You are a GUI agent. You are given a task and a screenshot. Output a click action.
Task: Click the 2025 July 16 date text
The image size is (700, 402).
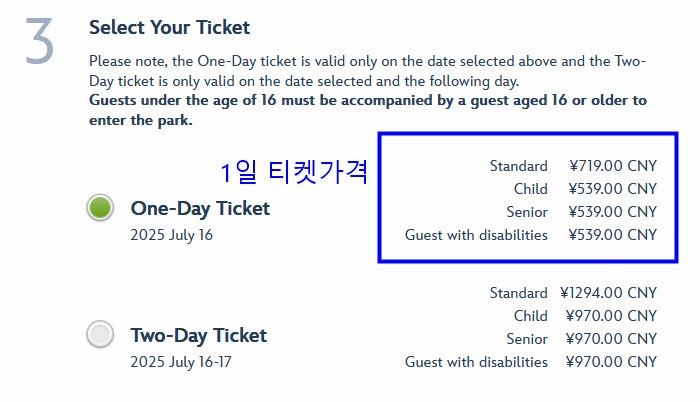click(x=172, y=236)
